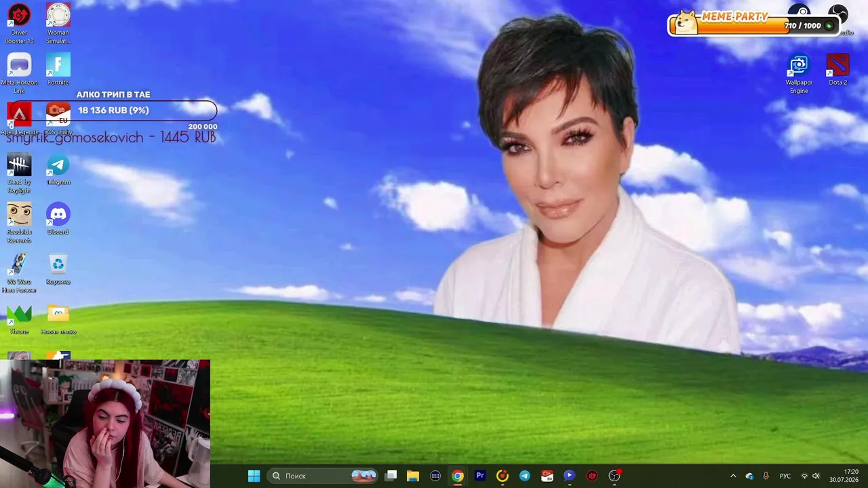Click the yellow circular app in the taskbar
The image size is (868, 488).
tap(502, 476)
